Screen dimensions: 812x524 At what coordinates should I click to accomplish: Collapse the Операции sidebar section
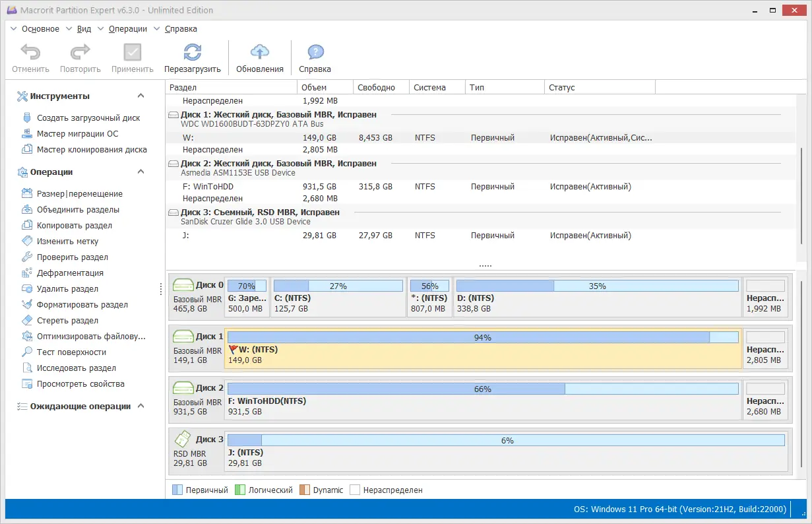(141, 172)
